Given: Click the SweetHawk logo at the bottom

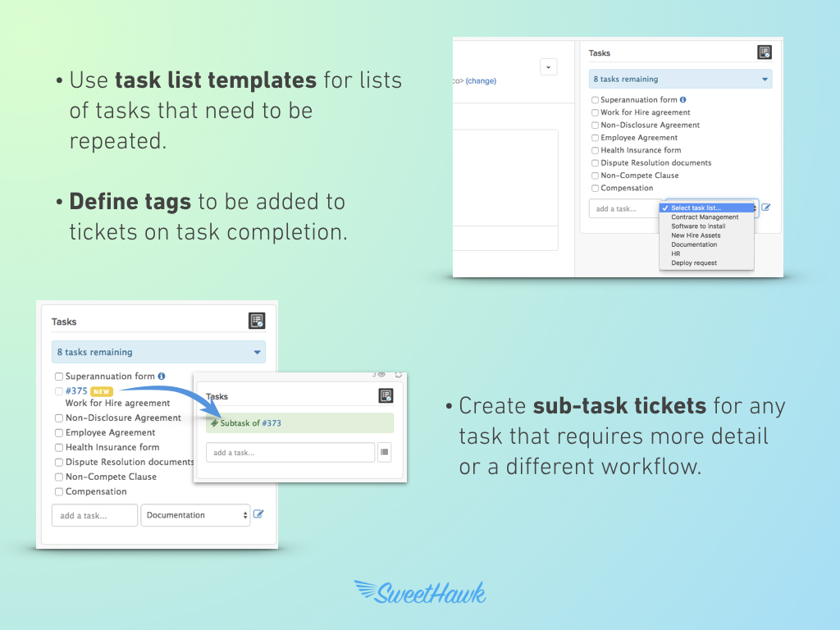Looking at the screenshot, I should click(420, 592).
